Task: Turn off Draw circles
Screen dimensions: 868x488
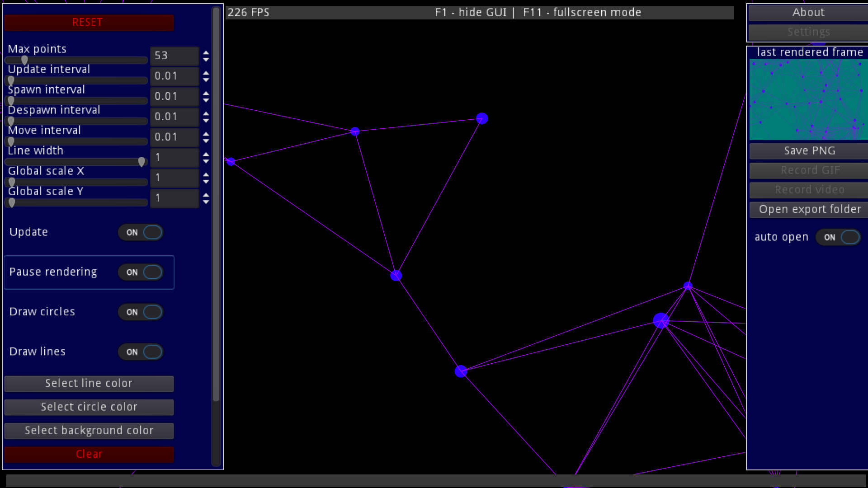Action: [x=141, y=312]
